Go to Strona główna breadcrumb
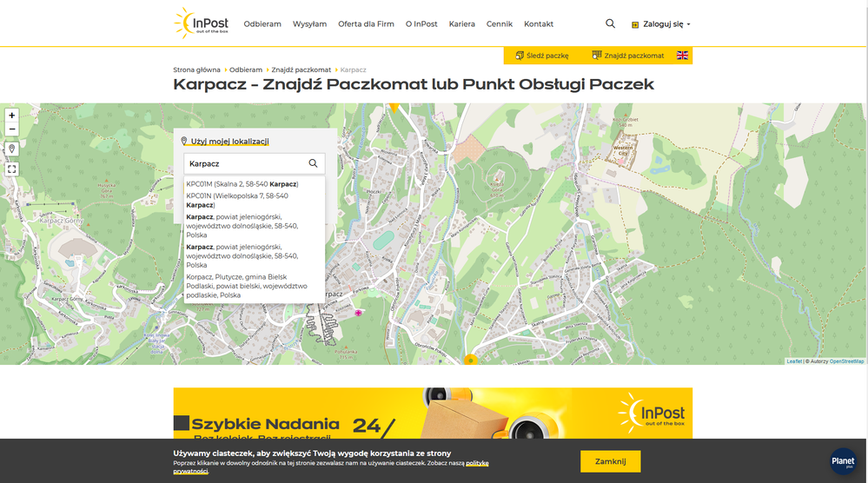The width and height of the screenshot is (868, 483). (196, 69)
